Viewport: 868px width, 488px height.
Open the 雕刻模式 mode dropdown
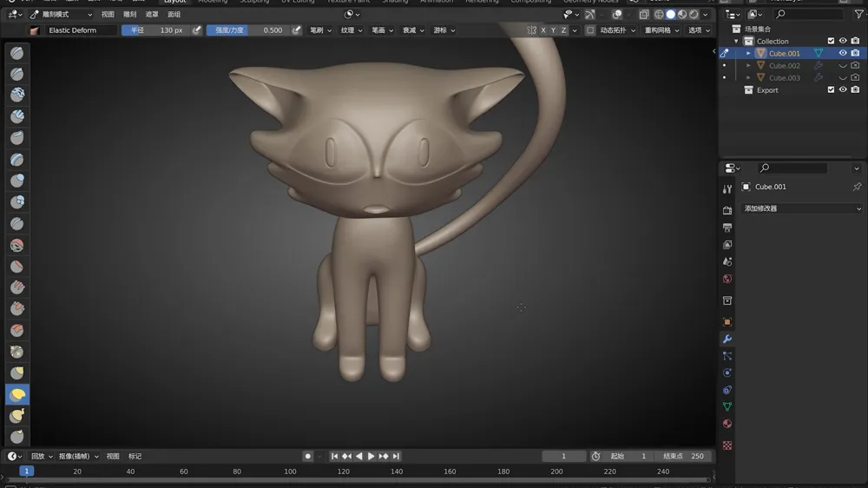click(x=62, y=15)
